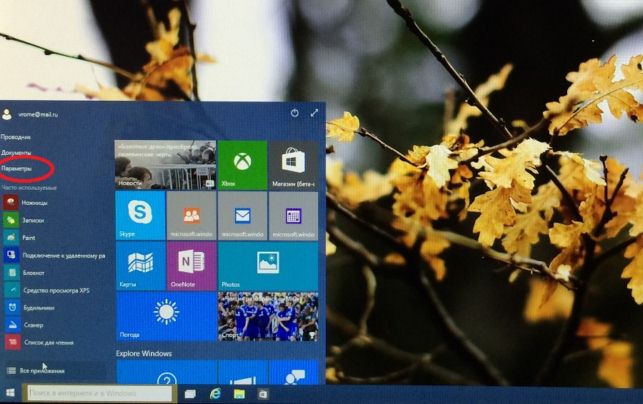
Task: Open the question mark help tile
Action: click(166, 372)
